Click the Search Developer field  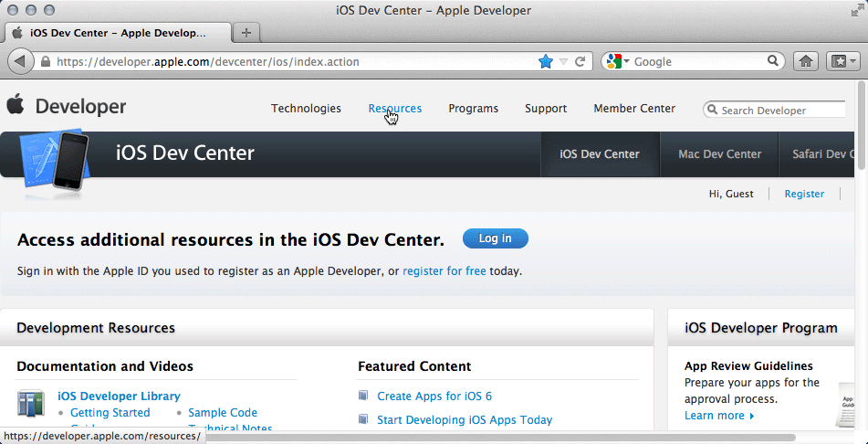[x=775, y=110]
